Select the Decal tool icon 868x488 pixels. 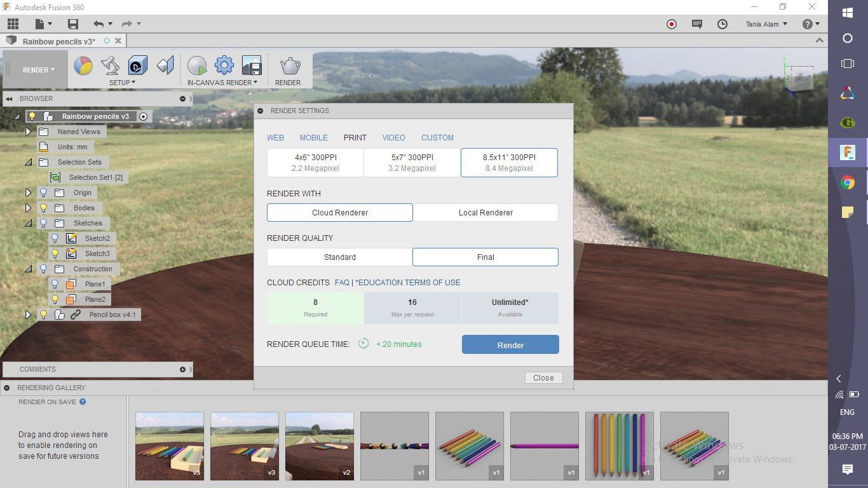pos(138,65)
